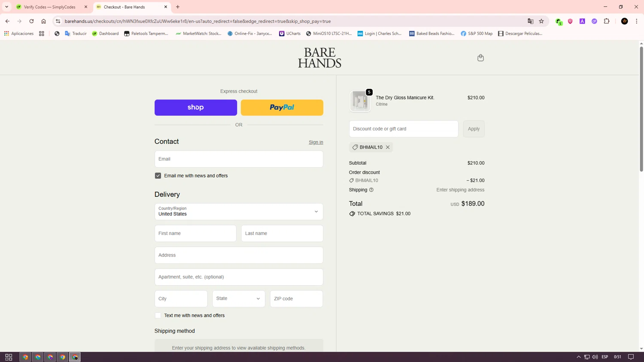Open the notification center icon

point(631,357)
